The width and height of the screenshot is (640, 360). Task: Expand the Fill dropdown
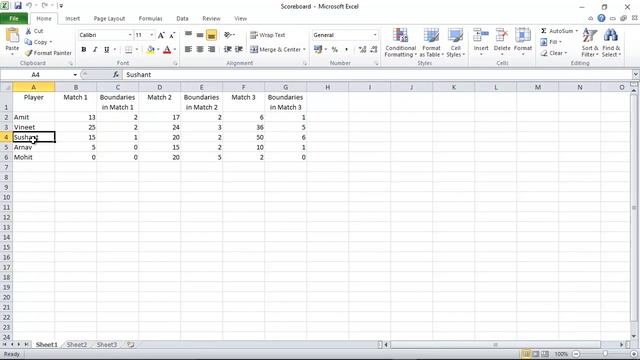pyautogui.click(x=560, y=42)
